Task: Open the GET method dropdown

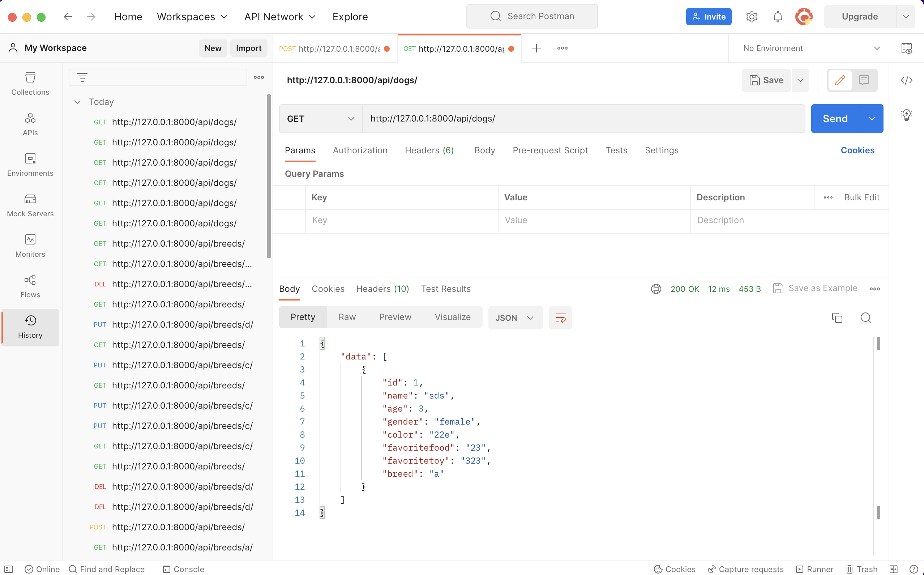Action: click(320, 119)
